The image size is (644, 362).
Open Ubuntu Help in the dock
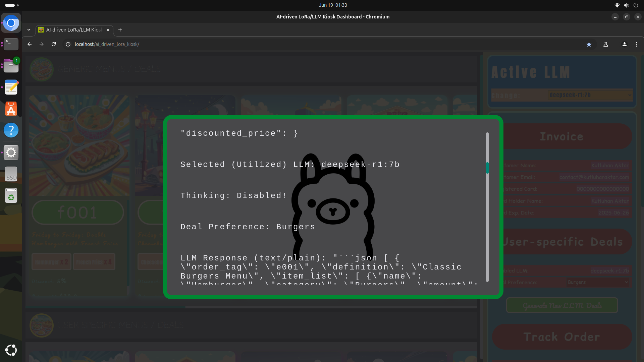[x=11, y=130]
